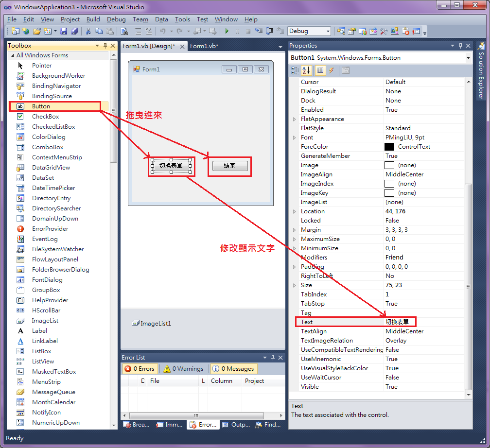Click the Save All icon on the toolbar
Screen dimensions: 490x448
click(x=74, y=30)
